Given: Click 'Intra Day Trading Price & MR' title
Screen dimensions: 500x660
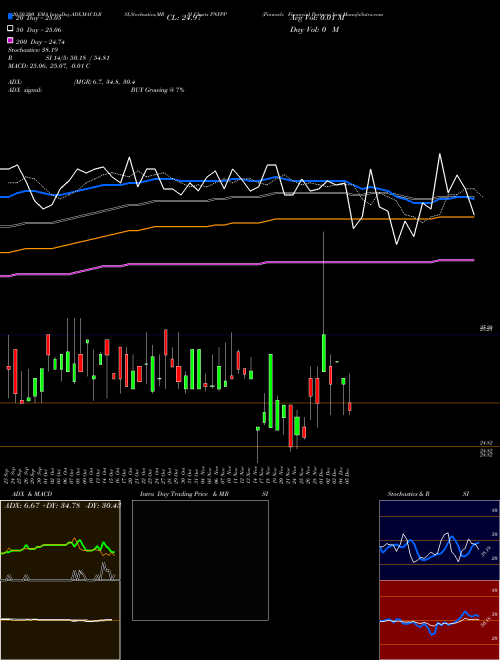Looking at the screenshot, I should point(184,494).
